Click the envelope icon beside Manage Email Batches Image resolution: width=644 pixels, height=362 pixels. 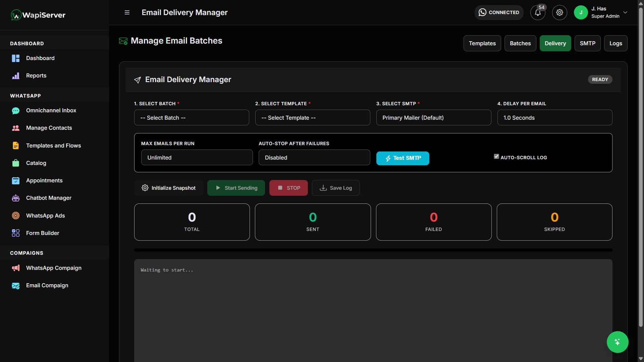pyautogui.click(x=123, y=41)
